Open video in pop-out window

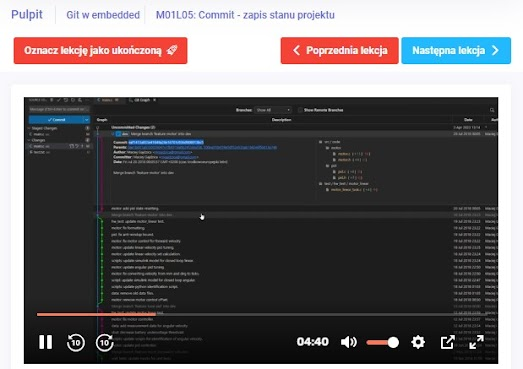click(x=447, y=342)
